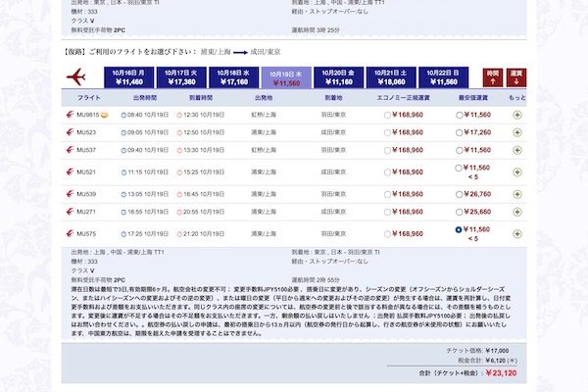588x392 pixels.
Task: Expand details for flight MU271
Action: point(517,212)
